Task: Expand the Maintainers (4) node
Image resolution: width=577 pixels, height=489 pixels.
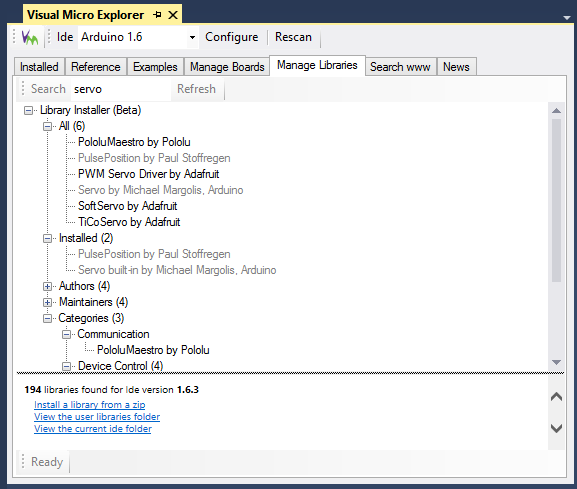Action: point(47,302)
